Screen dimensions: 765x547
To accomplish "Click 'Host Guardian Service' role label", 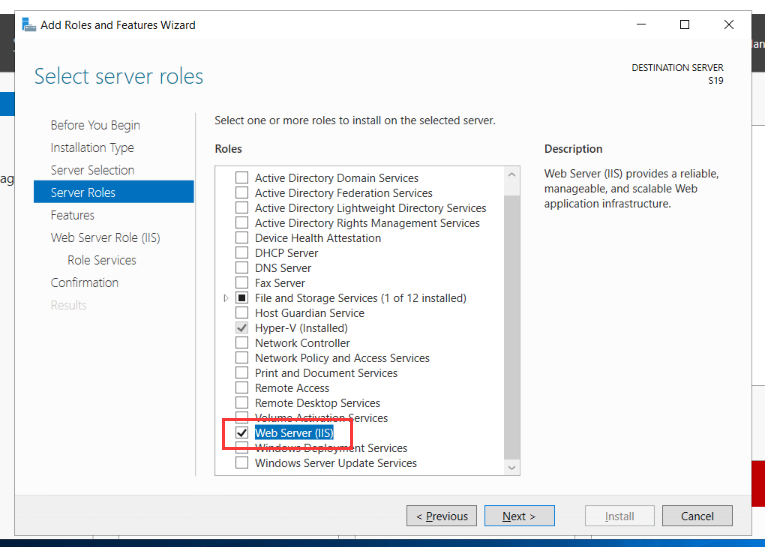I will [309, 313].
